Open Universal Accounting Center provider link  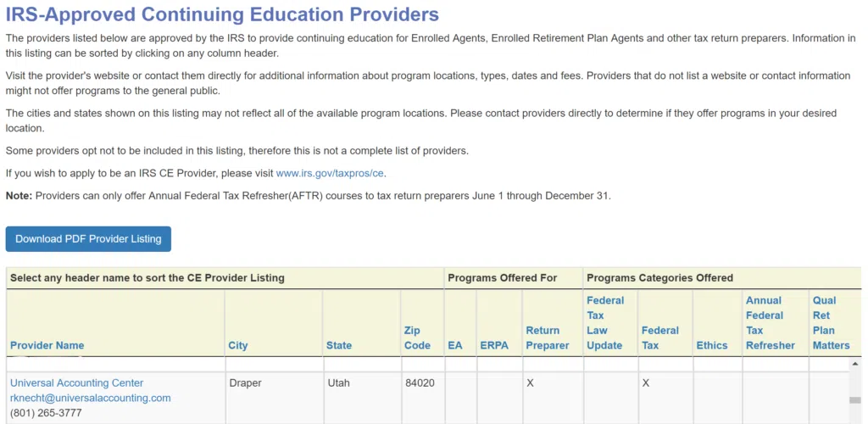[x=77, y=382]
